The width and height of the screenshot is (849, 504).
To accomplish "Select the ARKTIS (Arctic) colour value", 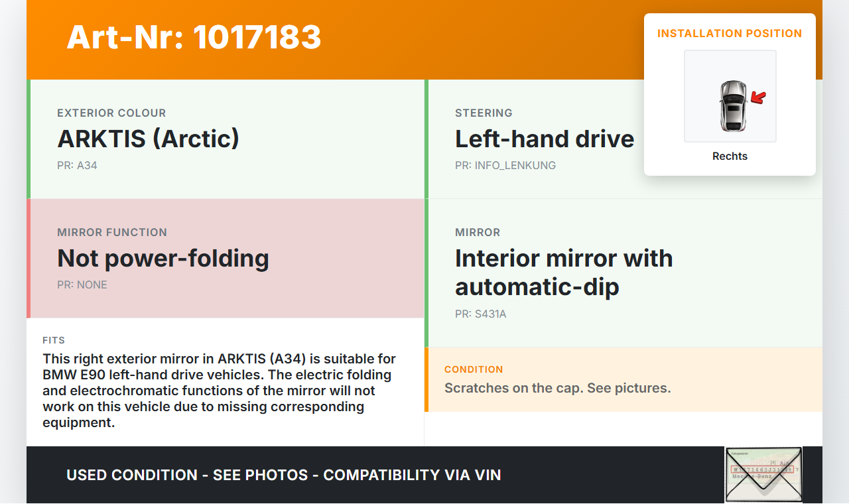I will (149, 139).
